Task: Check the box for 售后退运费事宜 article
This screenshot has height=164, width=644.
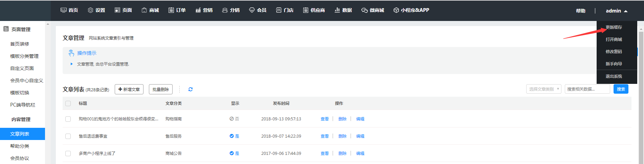Action: (x=68, y=136)
